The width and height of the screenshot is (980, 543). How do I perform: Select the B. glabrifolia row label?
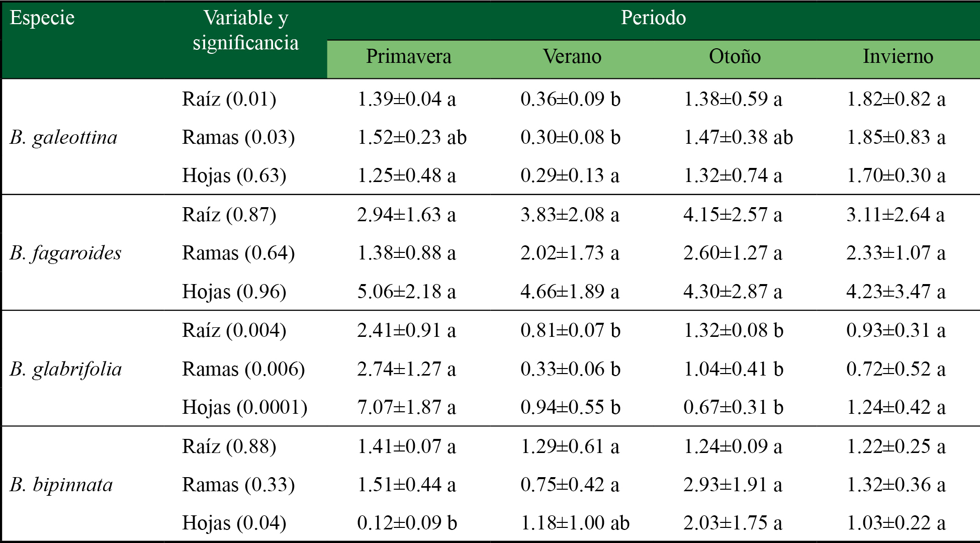coord(65,369)
